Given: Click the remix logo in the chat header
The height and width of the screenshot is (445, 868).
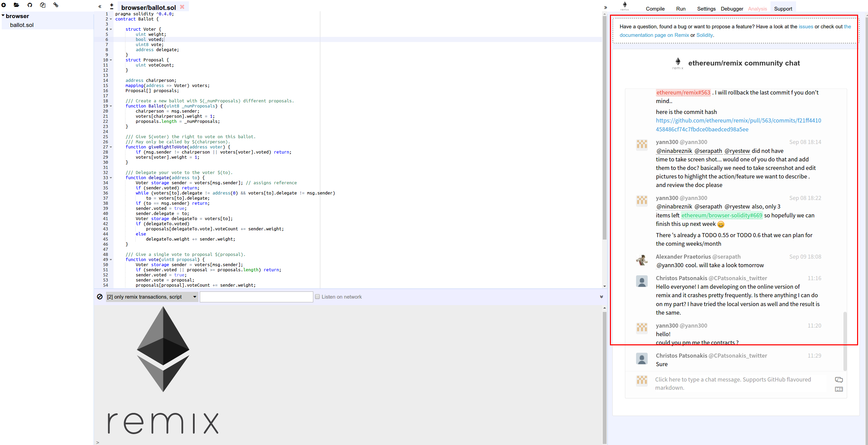Looking at the screenshot, I should pos(678,63).
